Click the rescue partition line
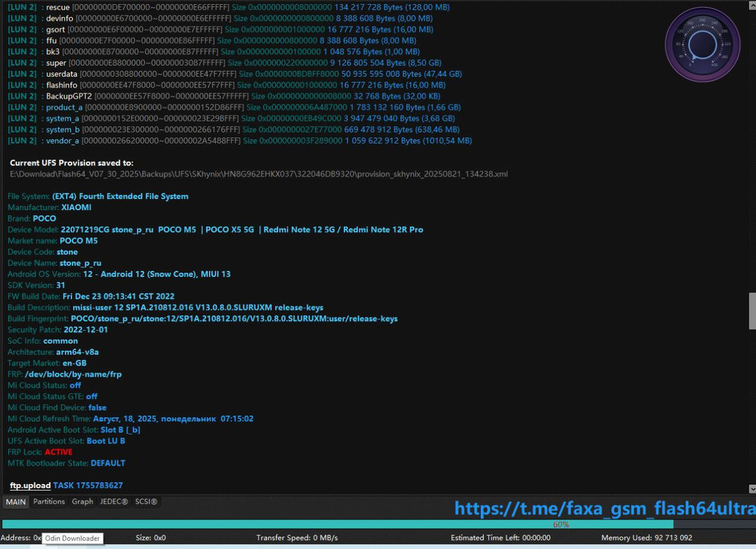 coord(229,8)
